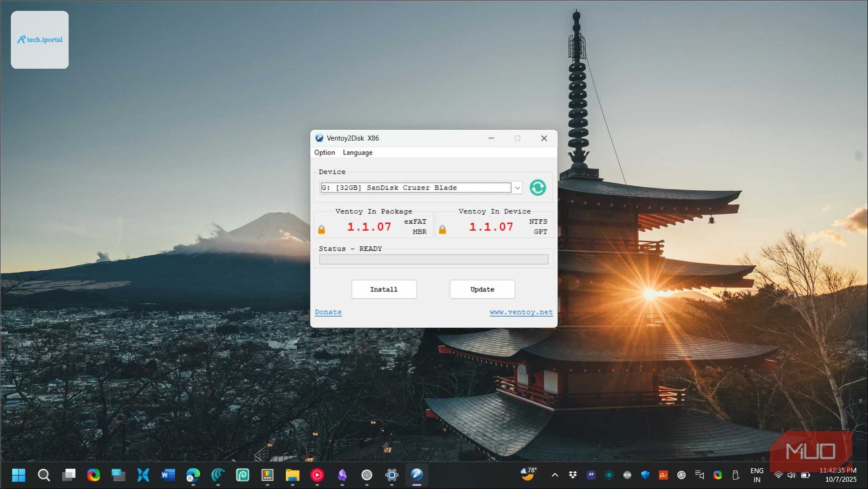Click the lock icon under Ventoy In Device
This screenshot has height=489, width=868.
(x=443, y=230)
